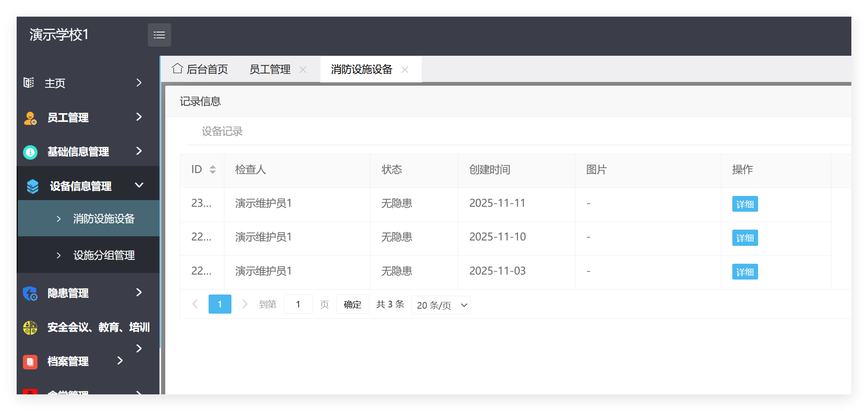
Task: Click 演示维护员1 in the 2025-11-03 row
Action: point(264,271)
